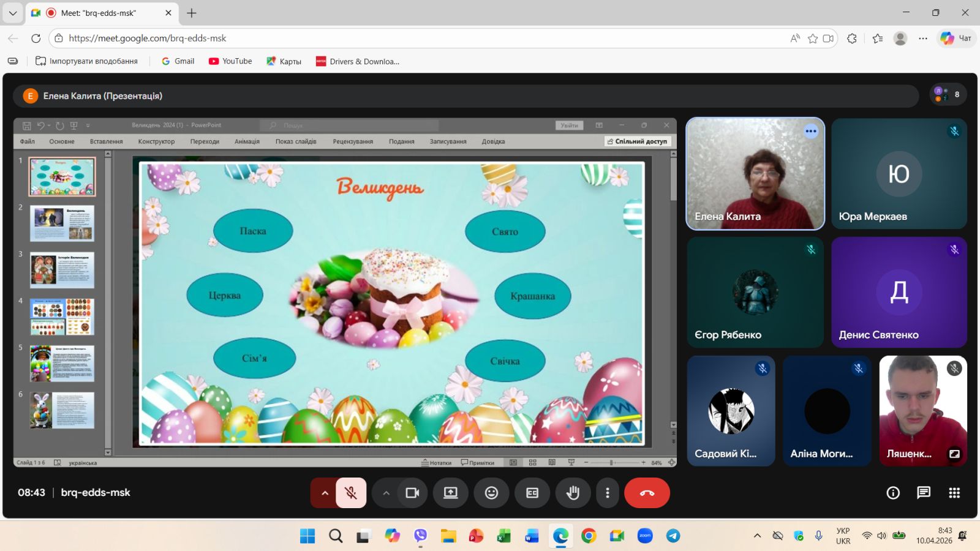Open the emoji reactions button

tap(491, 493)
